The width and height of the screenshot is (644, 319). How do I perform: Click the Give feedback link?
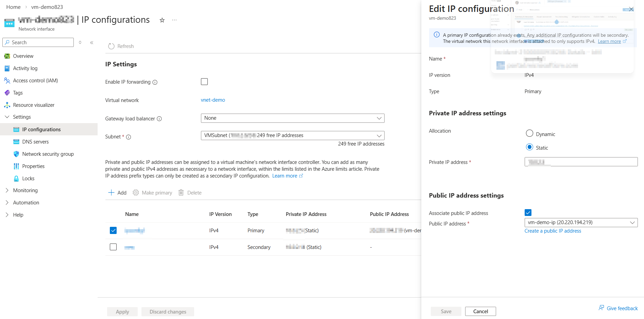[622, 308]
